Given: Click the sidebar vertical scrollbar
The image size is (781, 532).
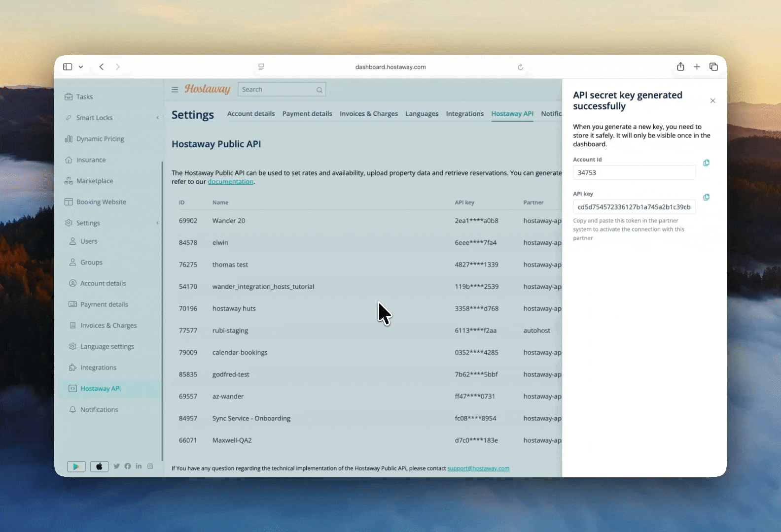Looking at the screenshot, I should 162,310.
